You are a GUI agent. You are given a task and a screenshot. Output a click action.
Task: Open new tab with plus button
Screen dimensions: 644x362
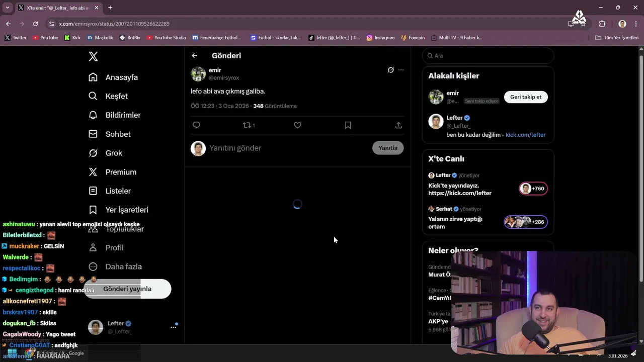[x=110, y=8]
